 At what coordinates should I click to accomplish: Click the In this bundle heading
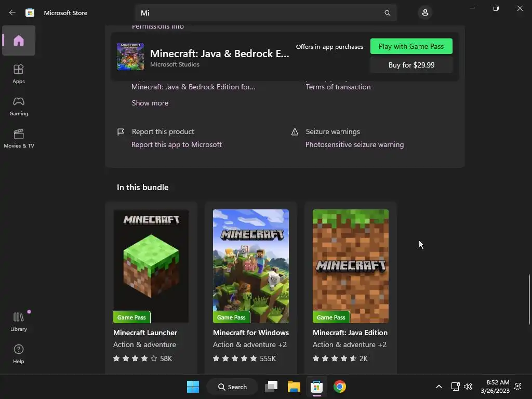(142, 187)
